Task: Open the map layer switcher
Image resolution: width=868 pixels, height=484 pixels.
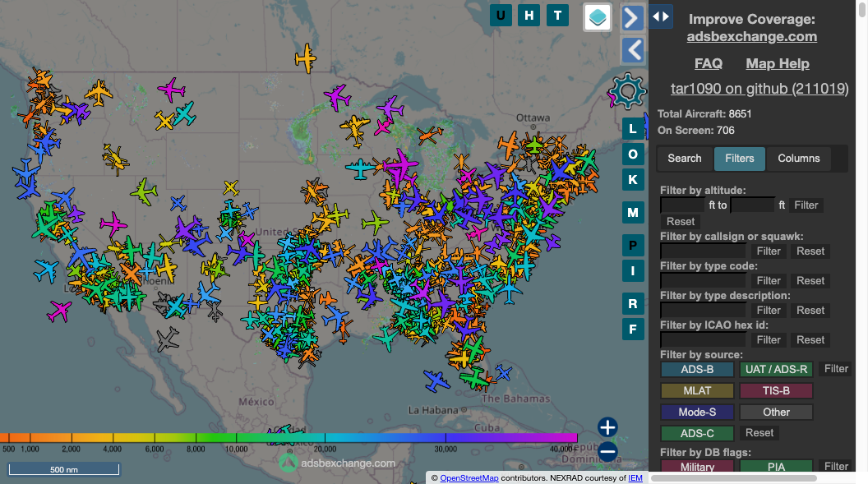Action: 598,17
